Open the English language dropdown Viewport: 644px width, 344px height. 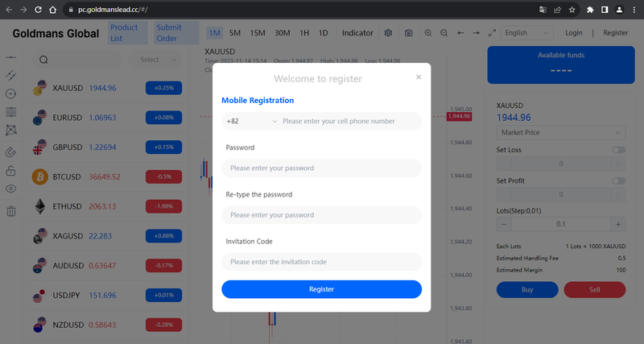[x=526, y=33]
